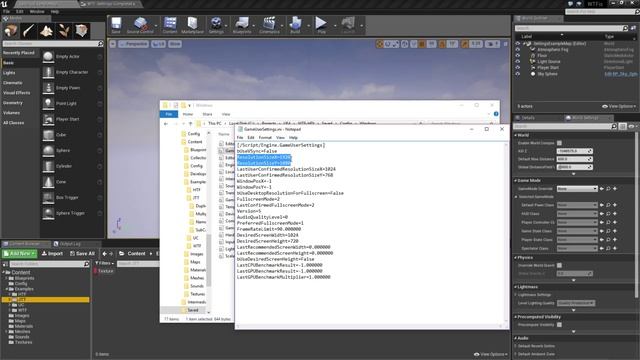Toggle visibility eye for Light Source
640x360 pixels.
coord(518,62)
